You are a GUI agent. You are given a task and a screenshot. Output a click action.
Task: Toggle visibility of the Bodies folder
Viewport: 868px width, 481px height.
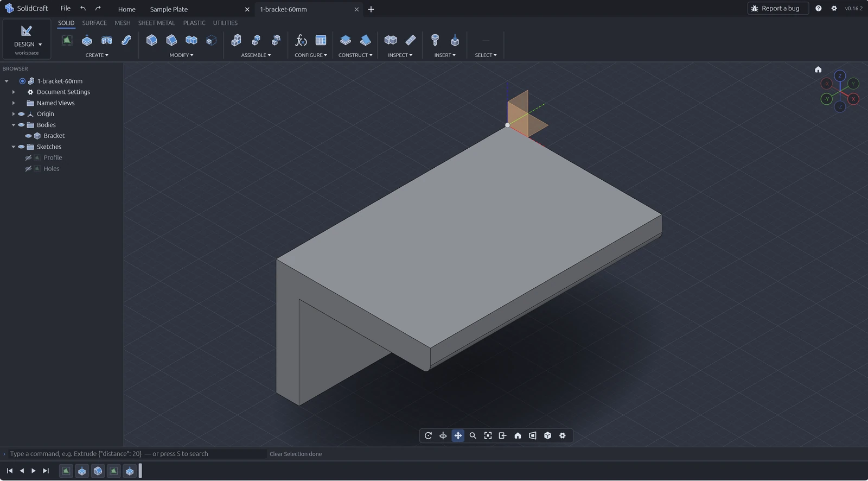tap(21, 125)
